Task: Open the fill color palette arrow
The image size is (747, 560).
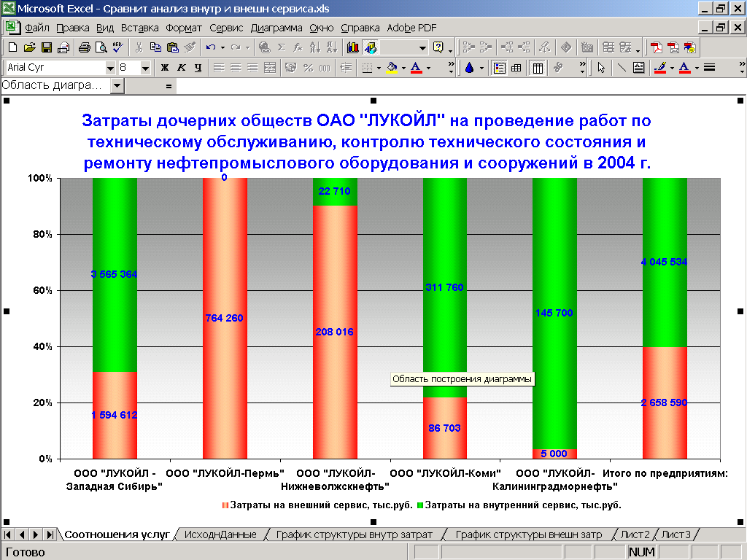Action: pyautogui.click(x=403, y=68)
